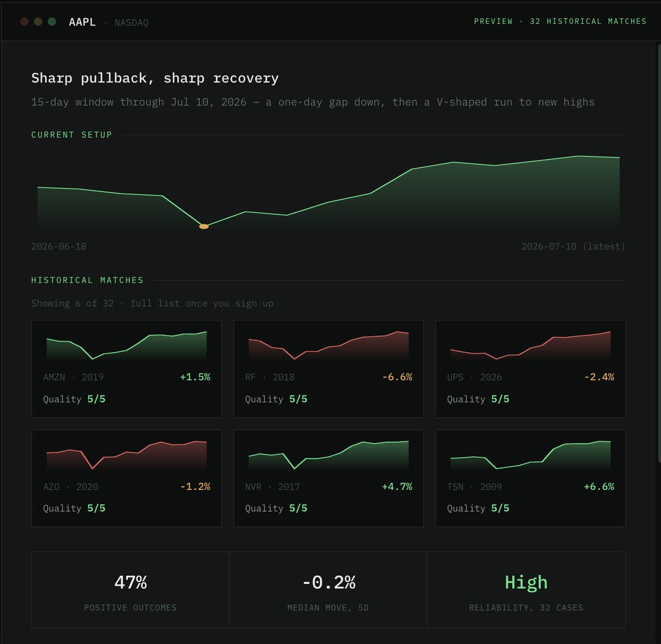The image size is (661, 644).
Task: Click the High reliability value
Action: tap(526, 582)
